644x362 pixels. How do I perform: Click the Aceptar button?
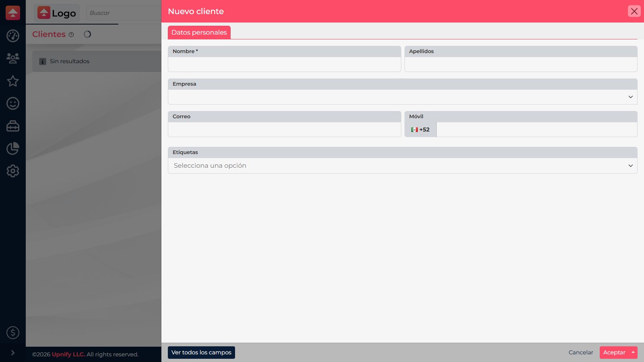[614, 352]
